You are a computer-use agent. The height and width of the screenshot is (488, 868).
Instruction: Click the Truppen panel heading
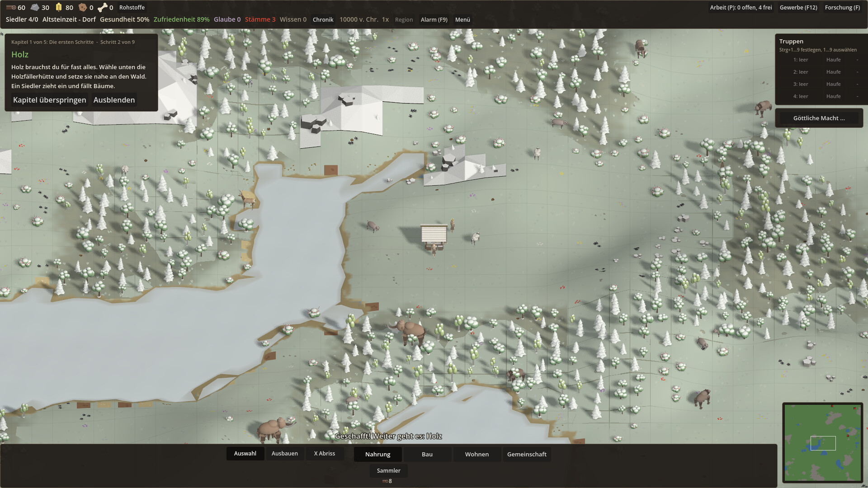[791, 41]
